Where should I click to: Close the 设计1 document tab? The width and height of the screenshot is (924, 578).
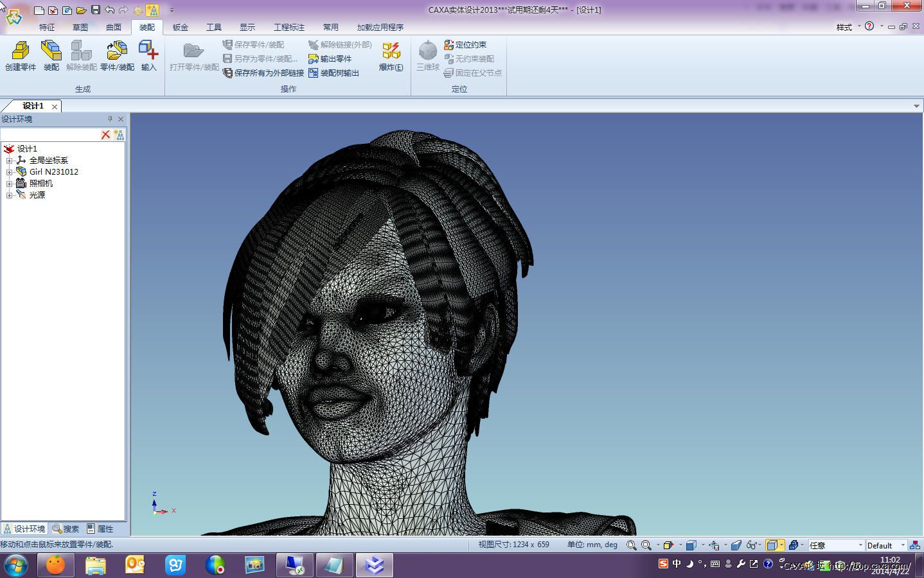[x=55, y=107]
